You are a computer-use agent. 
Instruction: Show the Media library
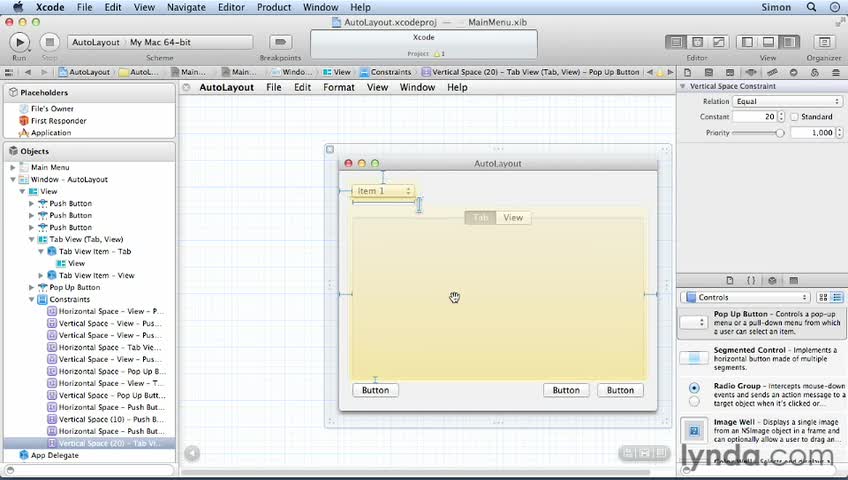click(793, 280)
